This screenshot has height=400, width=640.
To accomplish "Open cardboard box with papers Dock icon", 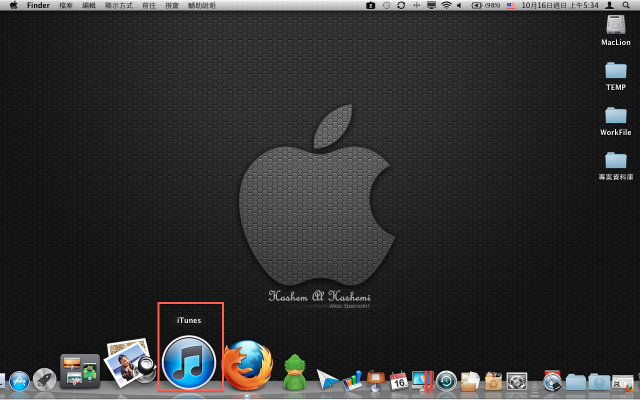I will coord(470,380).
